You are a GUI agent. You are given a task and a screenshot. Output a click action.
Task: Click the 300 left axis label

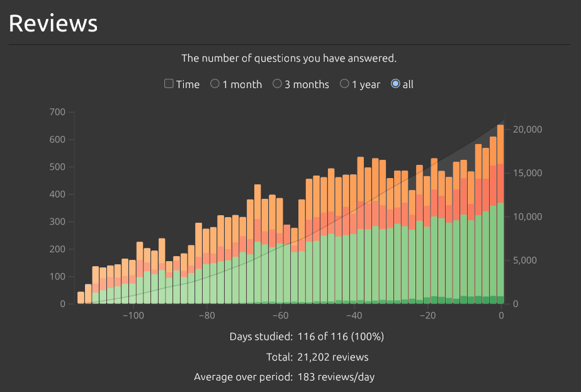click(x=57, y=221)
